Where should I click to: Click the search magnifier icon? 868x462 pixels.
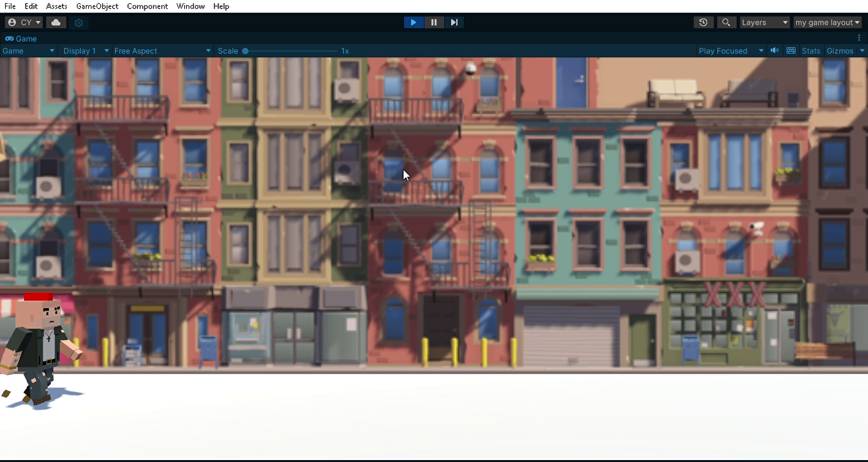pos(726,23)
